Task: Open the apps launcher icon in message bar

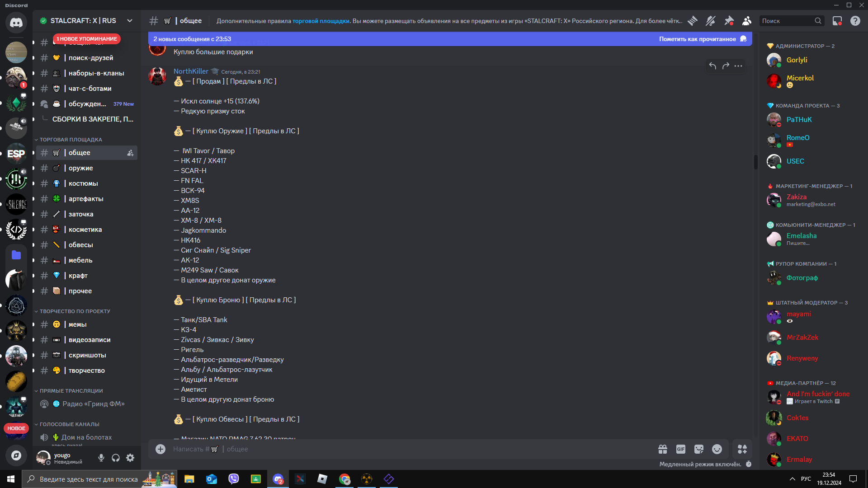Action: coord(742,449)
